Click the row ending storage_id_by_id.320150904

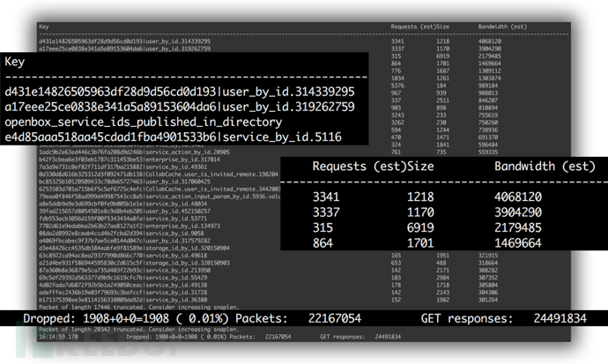134,248
